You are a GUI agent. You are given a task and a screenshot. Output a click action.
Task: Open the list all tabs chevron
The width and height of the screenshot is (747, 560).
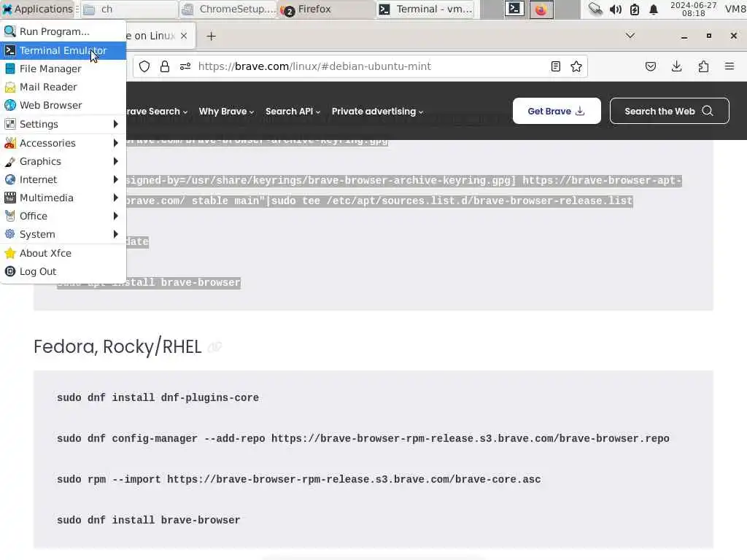[630, 36]
